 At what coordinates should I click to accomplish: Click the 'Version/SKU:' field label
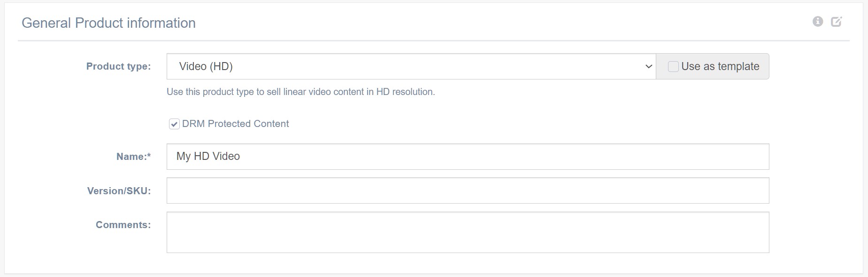(x=119, y=191)
